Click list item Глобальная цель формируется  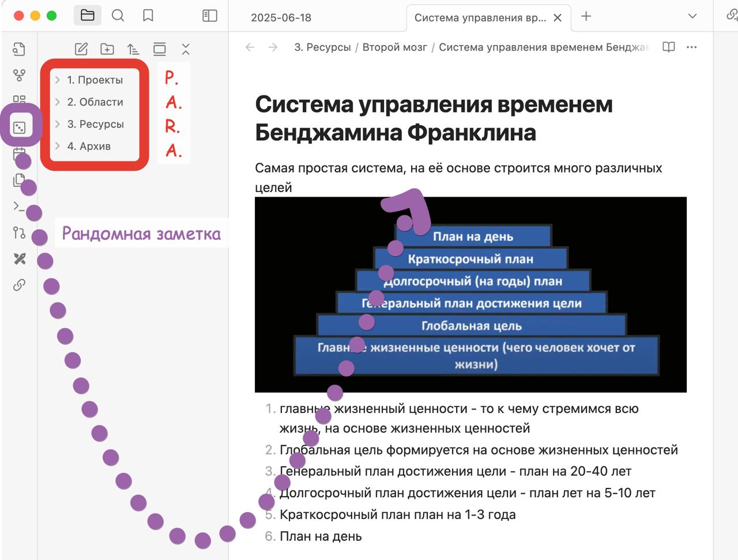pyautogui.click(x=479, y=450)
